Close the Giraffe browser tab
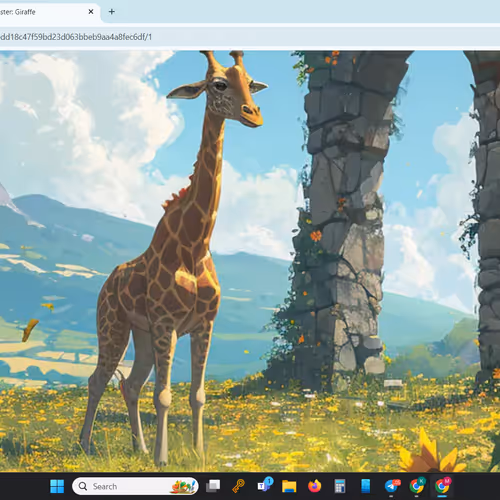Viewport: 500px width, 500px height. point(91,12)
